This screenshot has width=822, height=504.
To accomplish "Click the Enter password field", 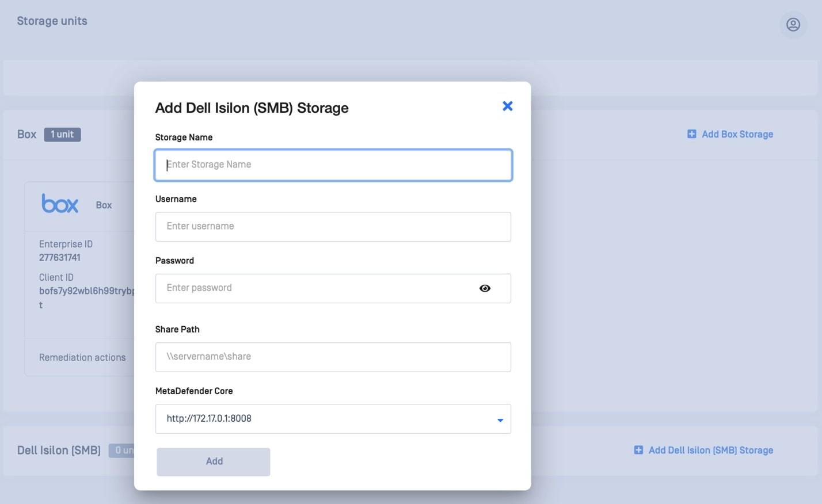I will click(x=311, y=288).
